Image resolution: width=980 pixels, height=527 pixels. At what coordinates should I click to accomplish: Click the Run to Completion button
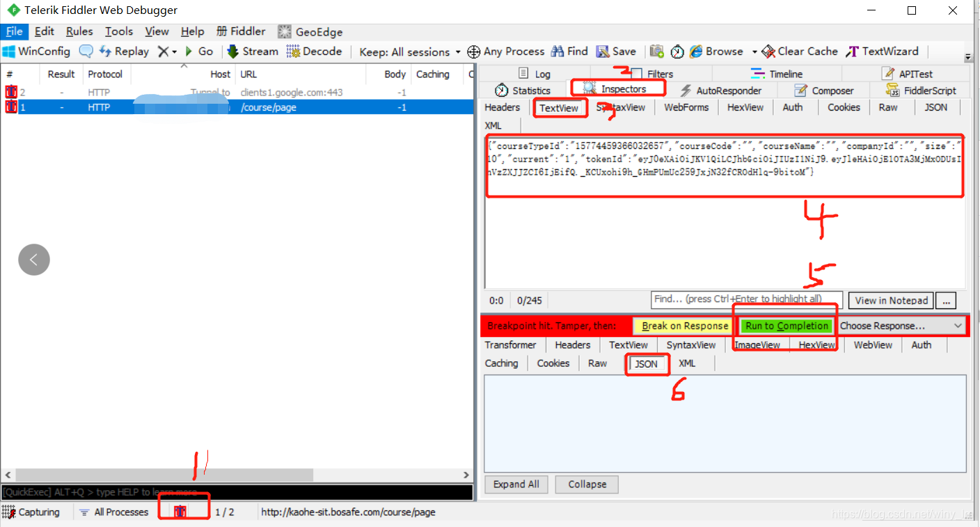coord(787,326)
